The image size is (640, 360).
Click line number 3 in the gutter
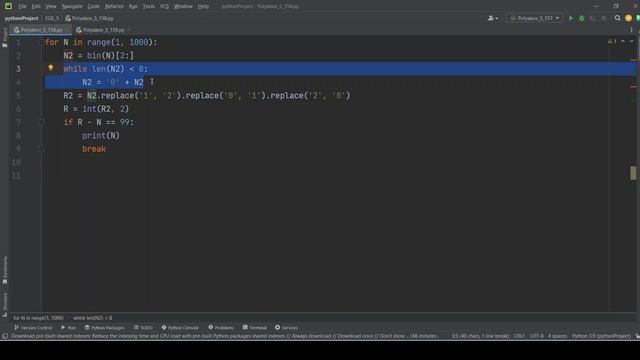tap(18, 69)
